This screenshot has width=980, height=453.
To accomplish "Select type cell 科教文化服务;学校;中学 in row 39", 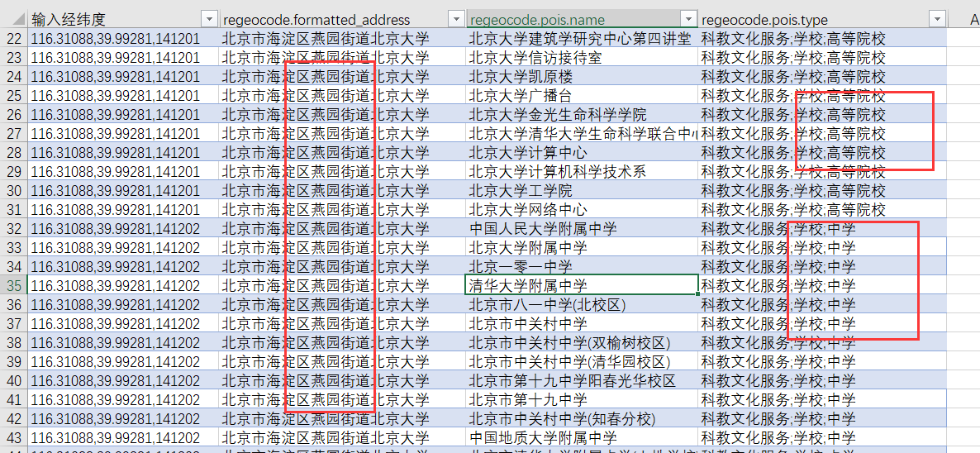I will (x=822, y=361).
